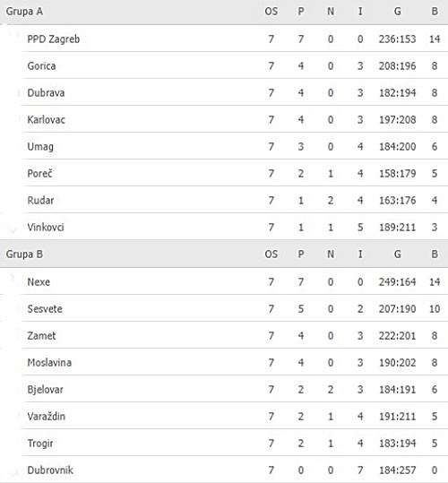Click the Rudar team name
Image resolution: width=448 pixels, height=483 pixels.
pos(40,200)
